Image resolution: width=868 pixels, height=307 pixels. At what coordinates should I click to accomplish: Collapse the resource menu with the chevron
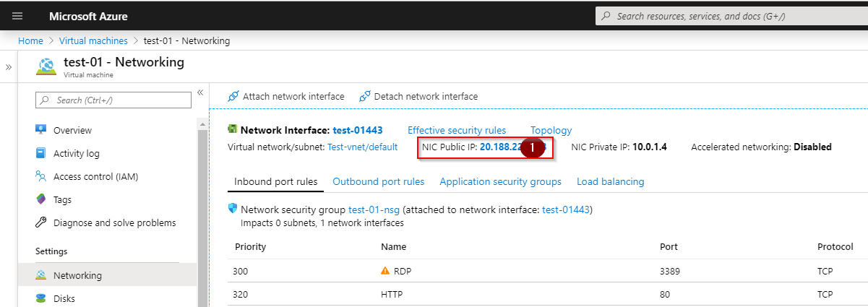[200, 92]
